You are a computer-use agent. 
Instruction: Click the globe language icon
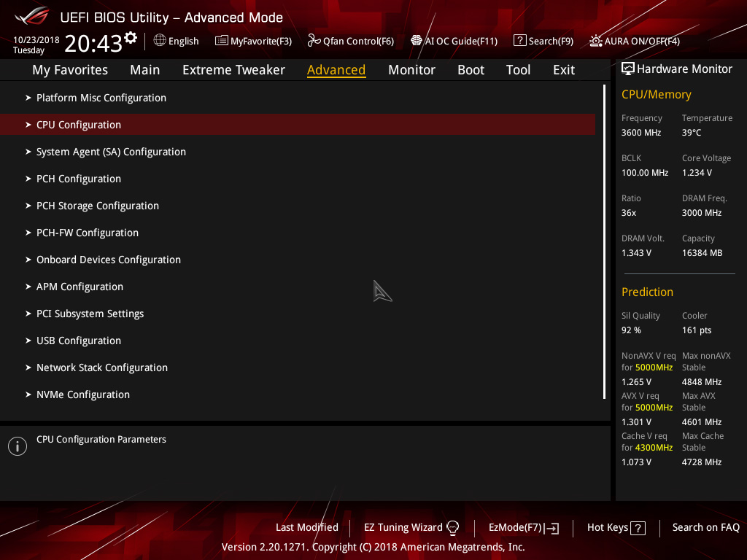[x=160, y=41]
